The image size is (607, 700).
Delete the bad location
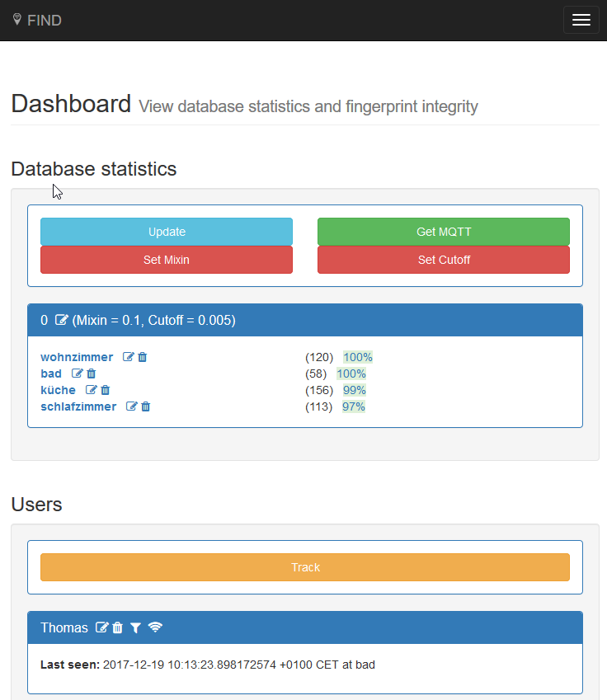coord(92,373)
